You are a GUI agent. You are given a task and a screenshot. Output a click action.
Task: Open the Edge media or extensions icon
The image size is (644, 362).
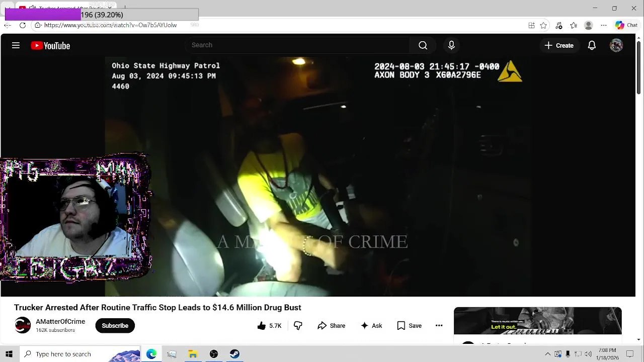(x=559, y=25)
